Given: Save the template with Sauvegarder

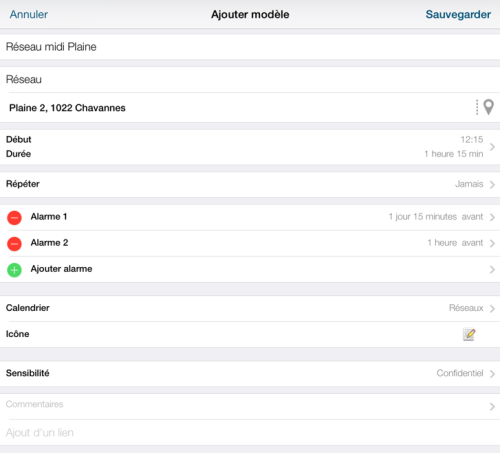Looking at the screenshot, I should tap(458, 14).
